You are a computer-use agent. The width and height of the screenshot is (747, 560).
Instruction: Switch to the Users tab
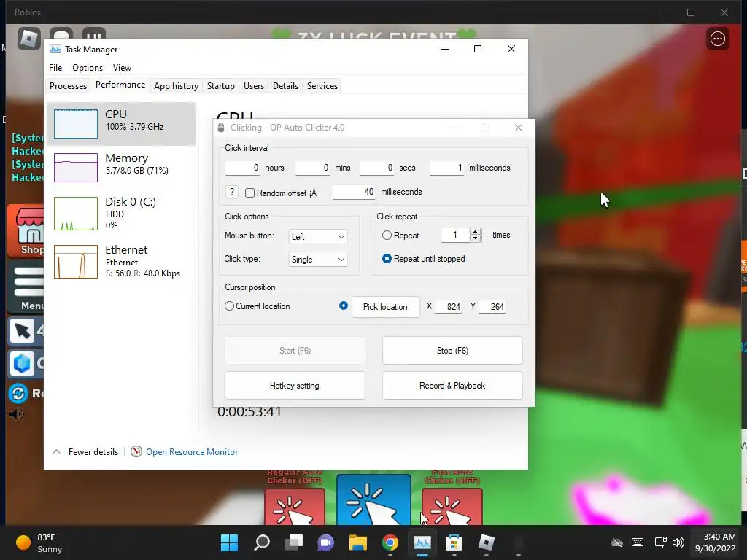tap(253, 86)
